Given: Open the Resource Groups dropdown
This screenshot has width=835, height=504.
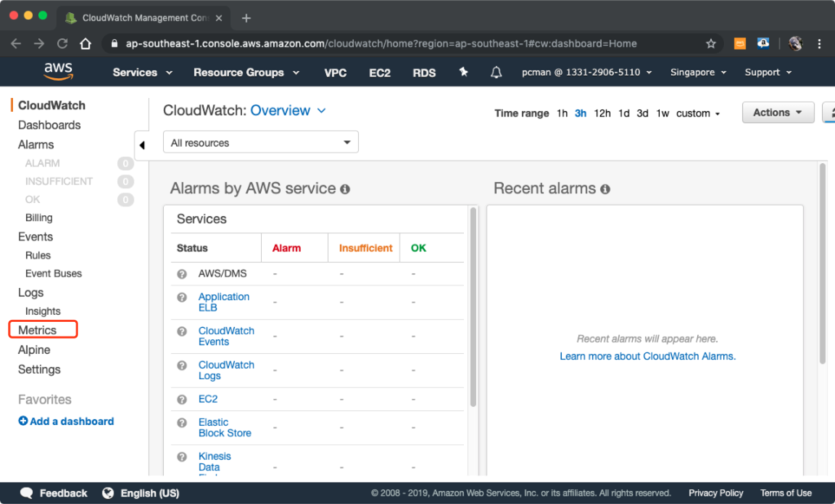Looking at the screenshot, I should (246, 73).
